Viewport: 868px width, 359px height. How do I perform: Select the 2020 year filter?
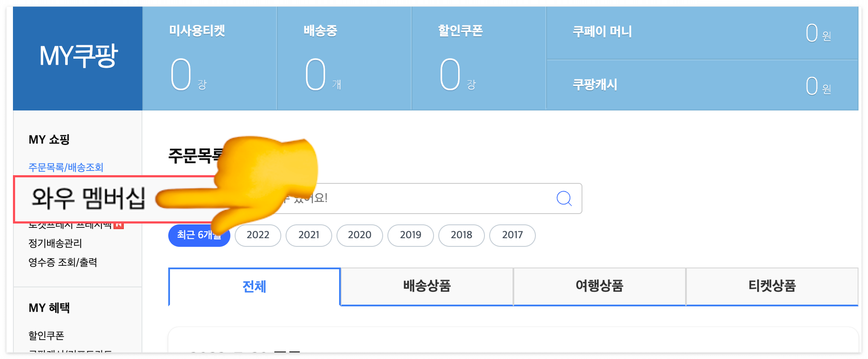coord(359,235)
